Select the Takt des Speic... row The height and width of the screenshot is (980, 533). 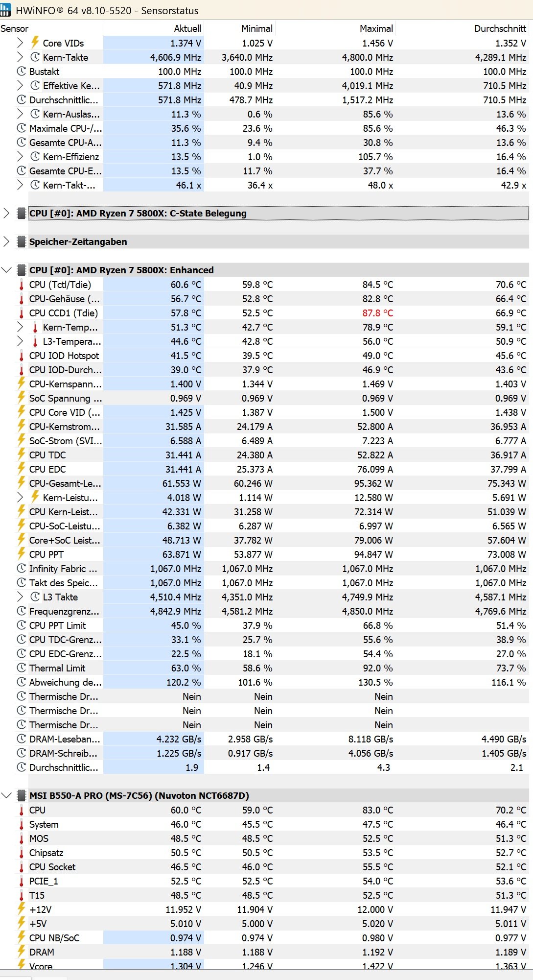tap(264, 583)
